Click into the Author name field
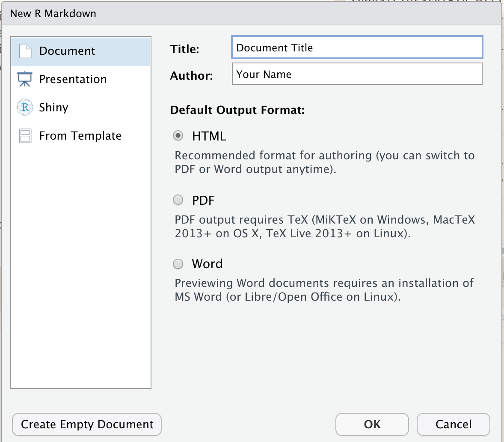 point(357,74)
